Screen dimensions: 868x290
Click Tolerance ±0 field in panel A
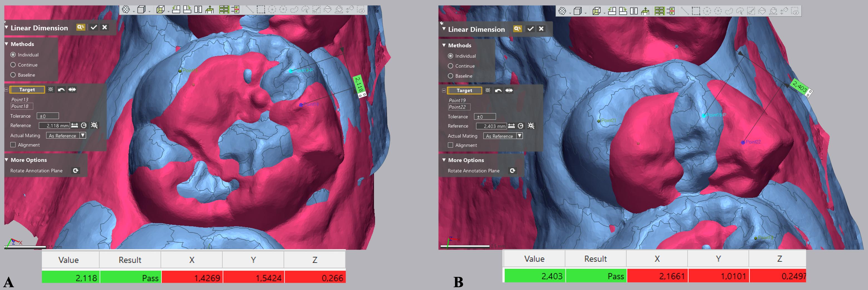48,116
